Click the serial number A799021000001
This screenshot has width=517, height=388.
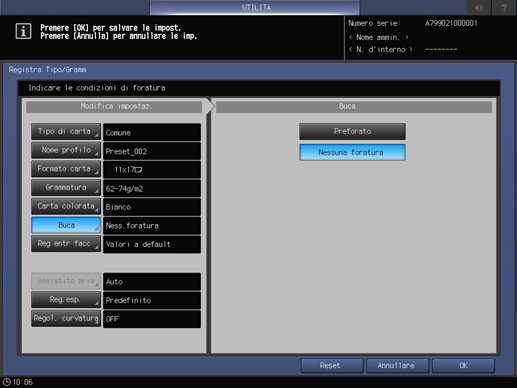pyautogui.click(x=451, y=23)
